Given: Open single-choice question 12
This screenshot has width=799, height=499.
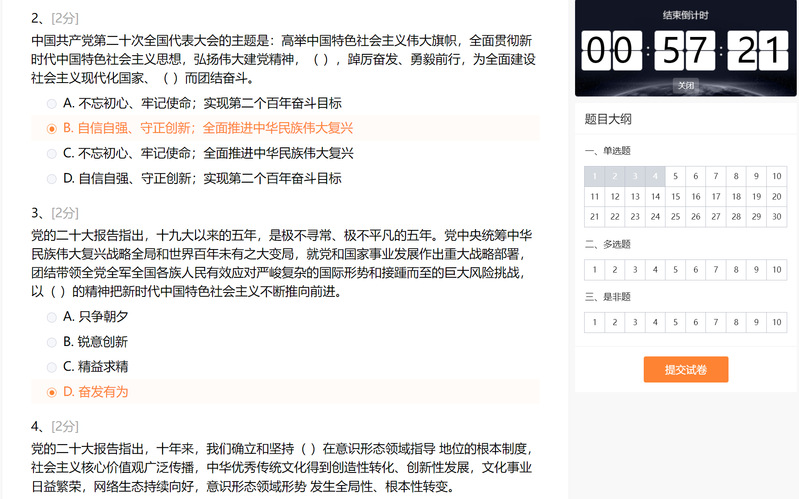Looking at the screenshot, I should coord(615,197).
